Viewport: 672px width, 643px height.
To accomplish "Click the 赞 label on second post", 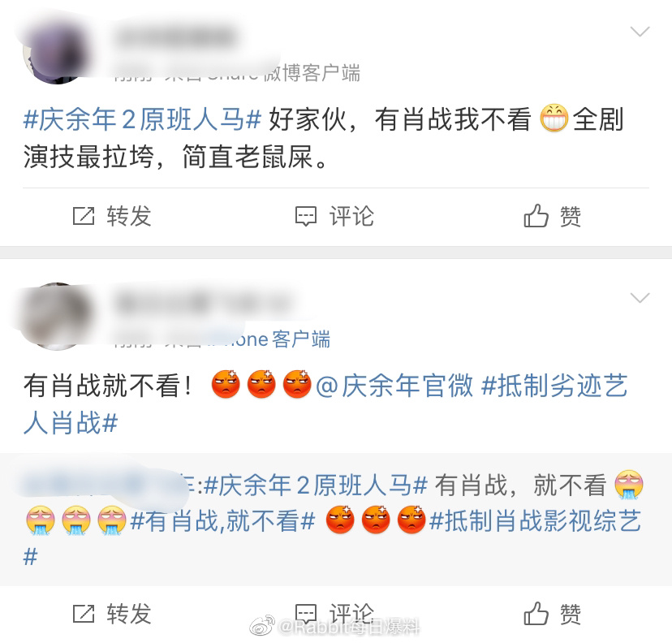I will click(571, 614).
